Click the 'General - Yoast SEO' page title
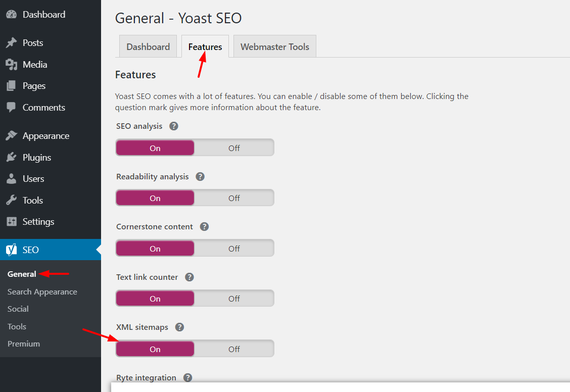 click(178, 18)
